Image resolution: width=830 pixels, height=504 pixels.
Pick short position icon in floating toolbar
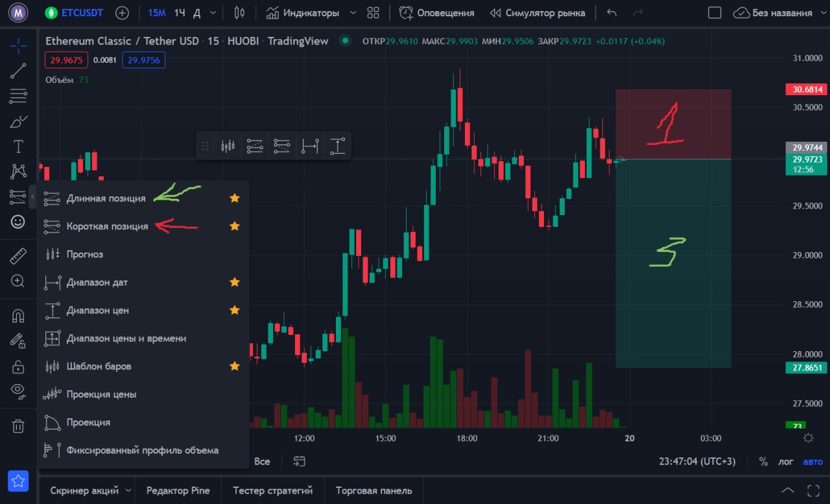point(282,146)
